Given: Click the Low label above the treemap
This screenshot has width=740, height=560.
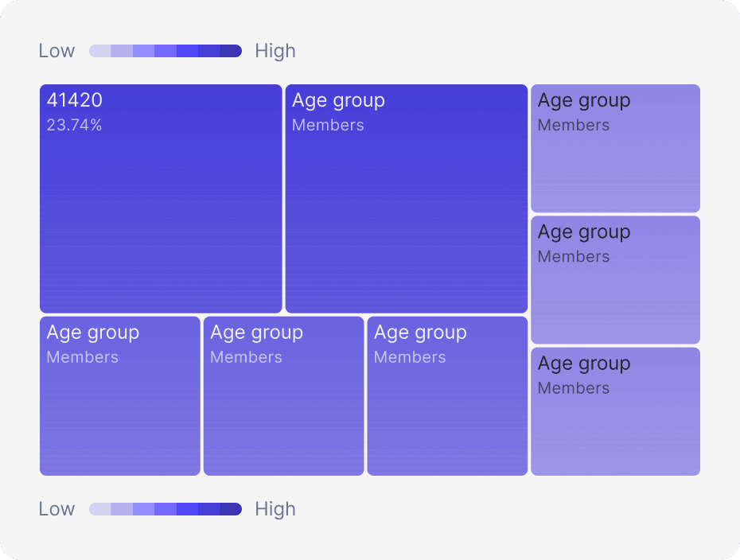Looking at the screenshot, I should [56, 51].
